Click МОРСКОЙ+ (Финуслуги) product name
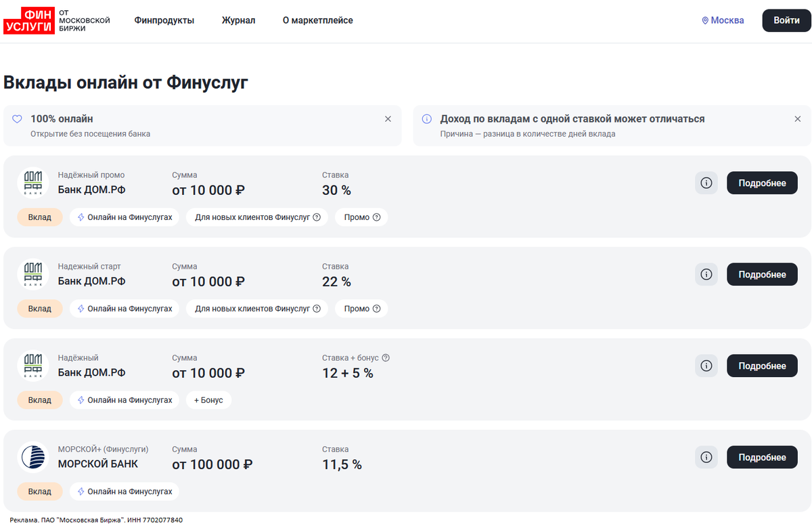This screenshot has width=812, height=528. click(103, 449)
